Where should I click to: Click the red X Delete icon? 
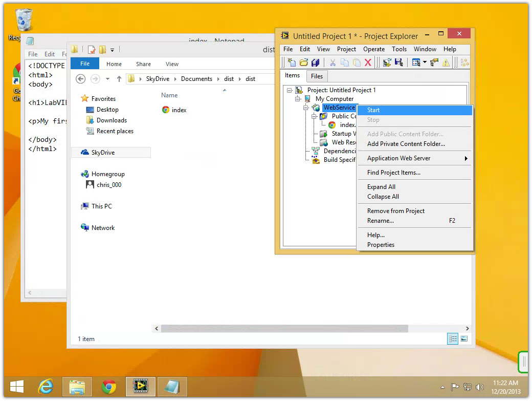[368, 62]
